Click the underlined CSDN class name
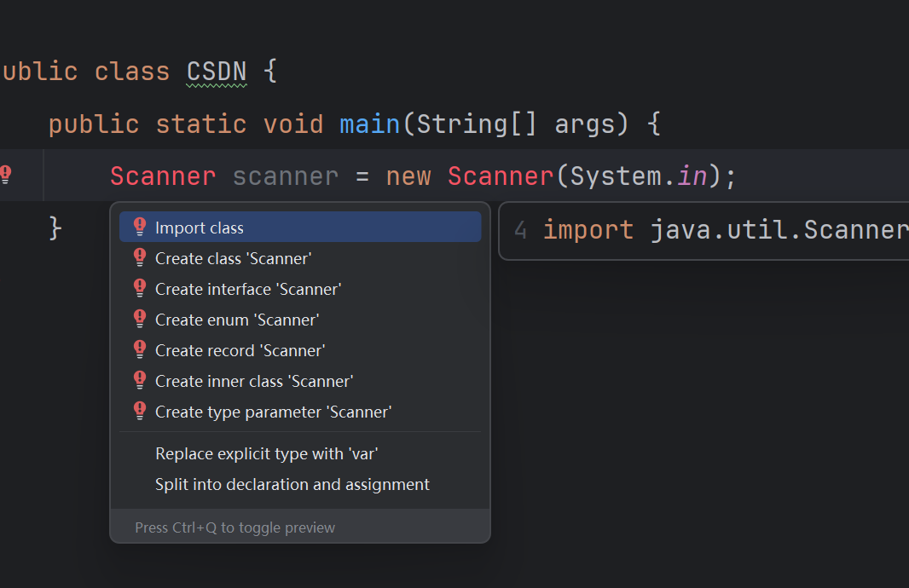This screenshot has height=588, width=909. 217,72
